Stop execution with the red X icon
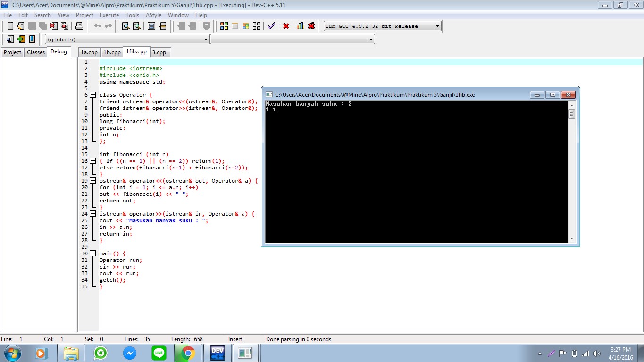644x362 pixels. (286, 26)
